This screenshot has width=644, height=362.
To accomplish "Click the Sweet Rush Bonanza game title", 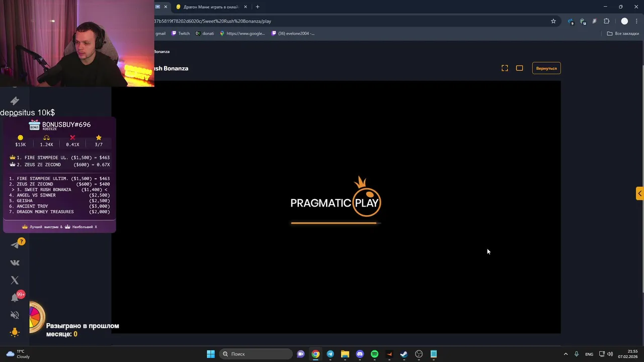I will pos(171,68).
